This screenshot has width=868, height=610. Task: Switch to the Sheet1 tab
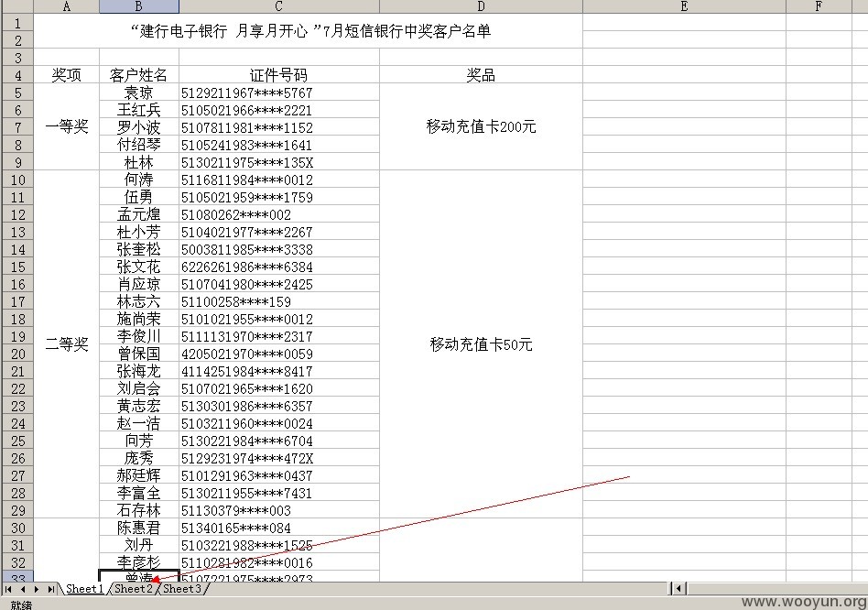coord(84,588)
